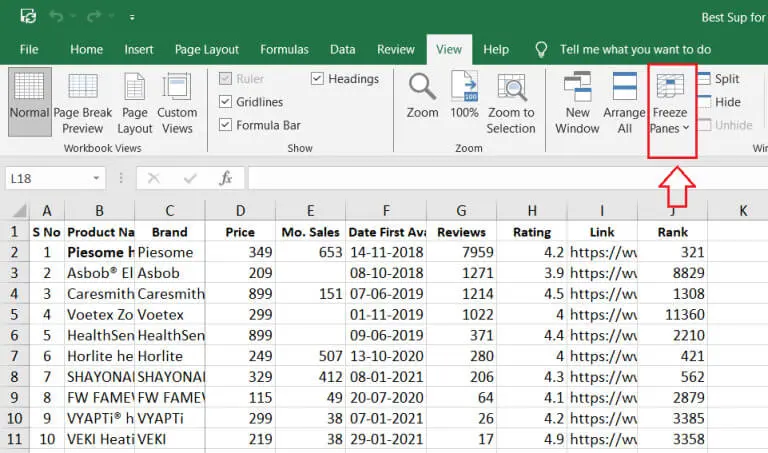
Task: Open the Name Box dropdown arrow
Action: click(96, 178)
